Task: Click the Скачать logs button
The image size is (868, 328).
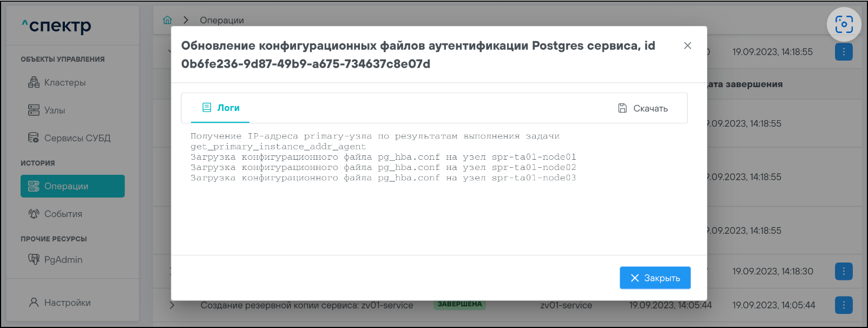Action: click(x=643, y=108)
